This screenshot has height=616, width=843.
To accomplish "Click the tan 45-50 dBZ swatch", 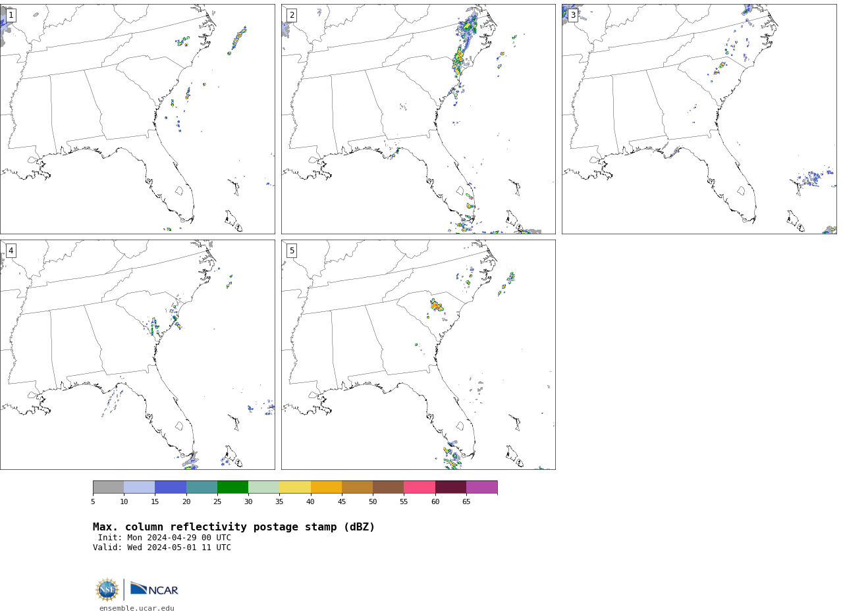I will (x=357, y=487).
